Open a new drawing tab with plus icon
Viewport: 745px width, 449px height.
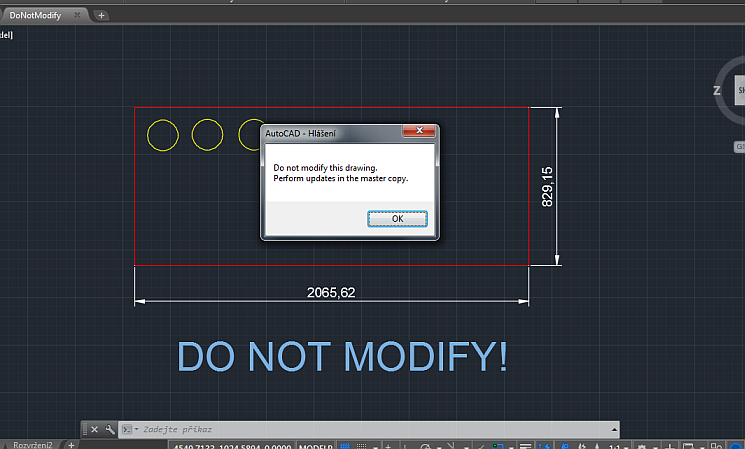coord(102,15)
